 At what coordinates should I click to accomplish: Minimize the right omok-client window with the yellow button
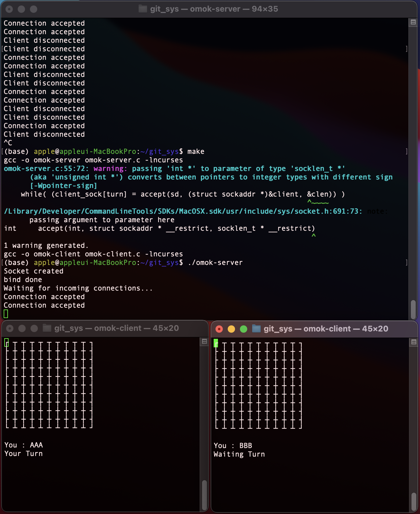231,329
